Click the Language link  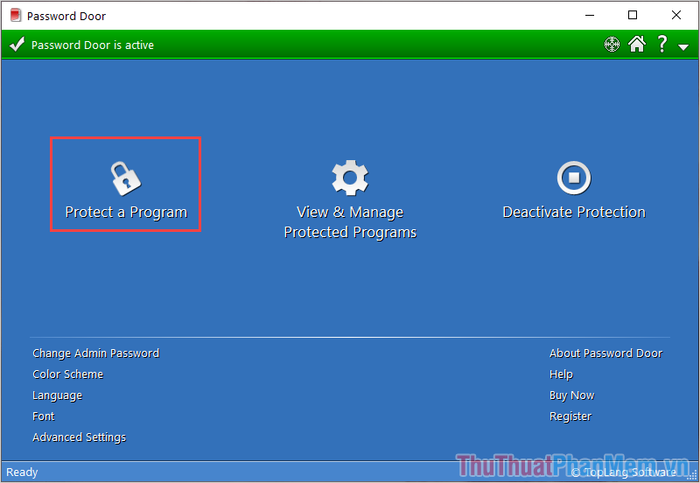pos(57,396)
